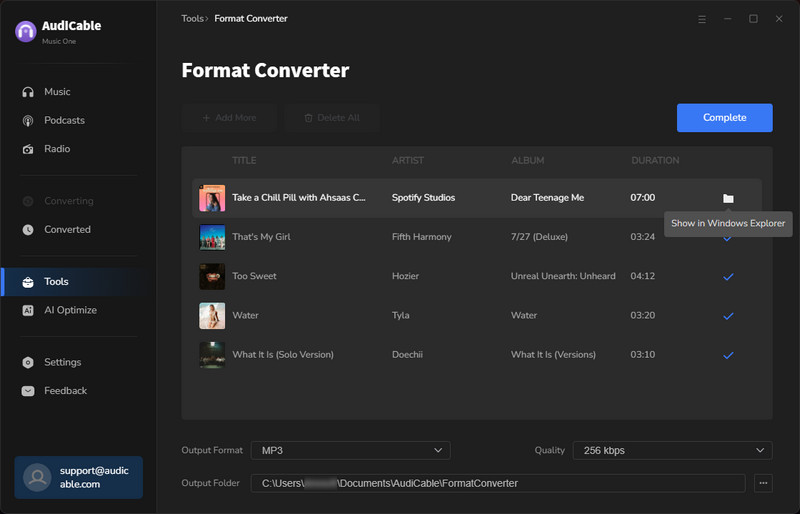Open the hamburger menu in title bar
This screenshot has height=514, width=800.
[x=702, y=19]
